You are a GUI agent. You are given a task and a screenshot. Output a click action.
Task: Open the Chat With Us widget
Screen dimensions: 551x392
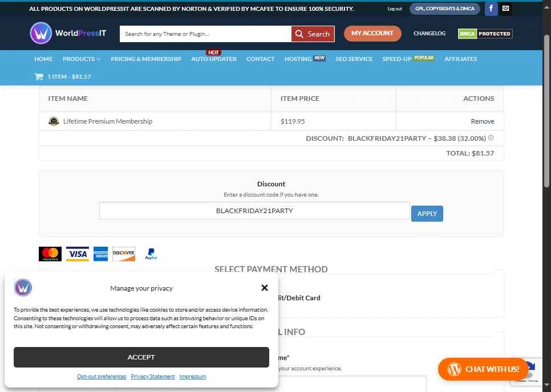[x=483, y=369]
